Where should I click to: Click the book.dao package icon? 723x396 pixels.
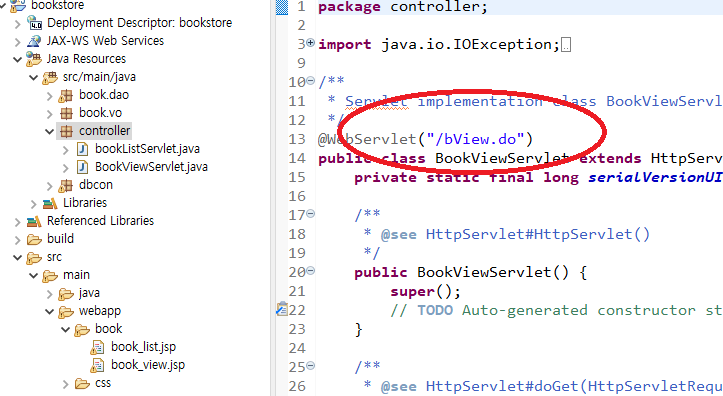click(x=66, y=95)
